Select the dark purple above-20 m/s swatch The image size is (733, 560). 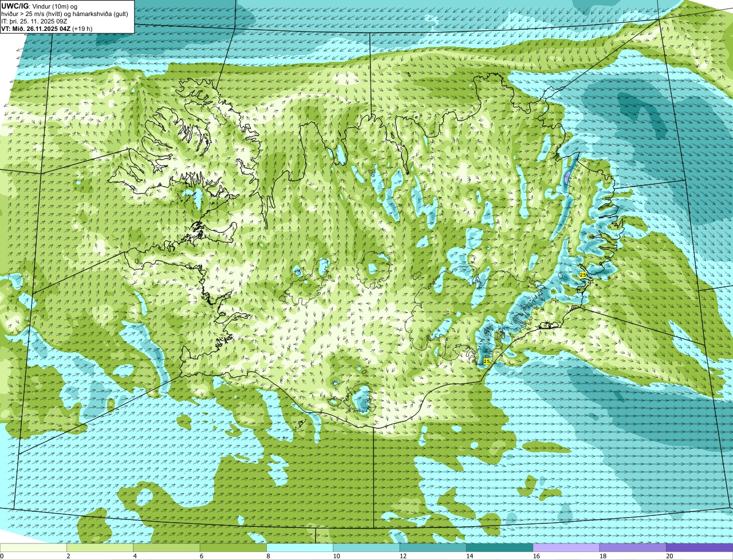pyautogui.click(x=699, y=547)
